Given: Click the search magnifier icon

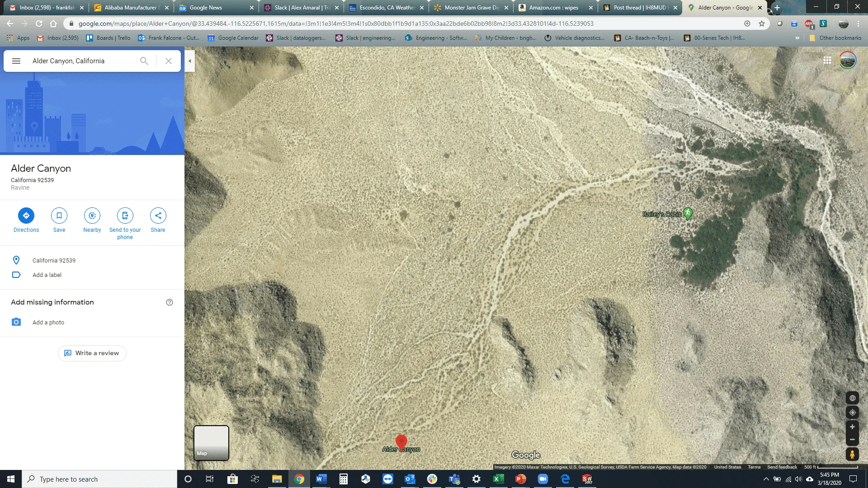Looking at the screenshot, I should [144, 61].
